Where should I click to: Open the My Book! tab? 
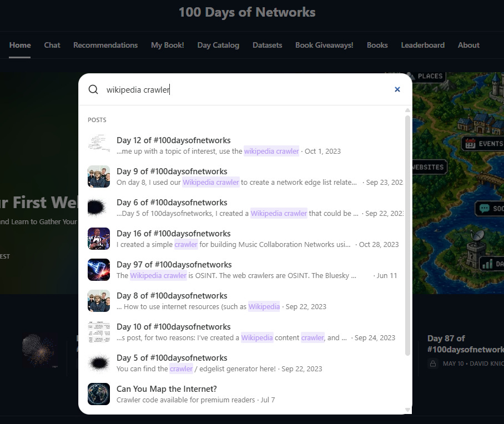[168, 45]
